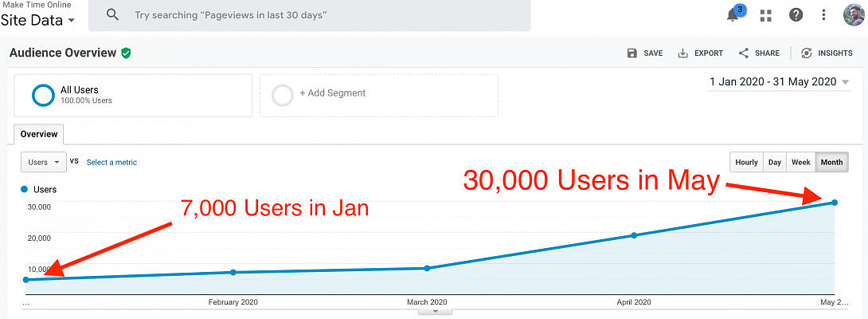Viewport: 868px width, 319px height.
Task: Open the Users metric dropdown
Action: pos(44,162)
